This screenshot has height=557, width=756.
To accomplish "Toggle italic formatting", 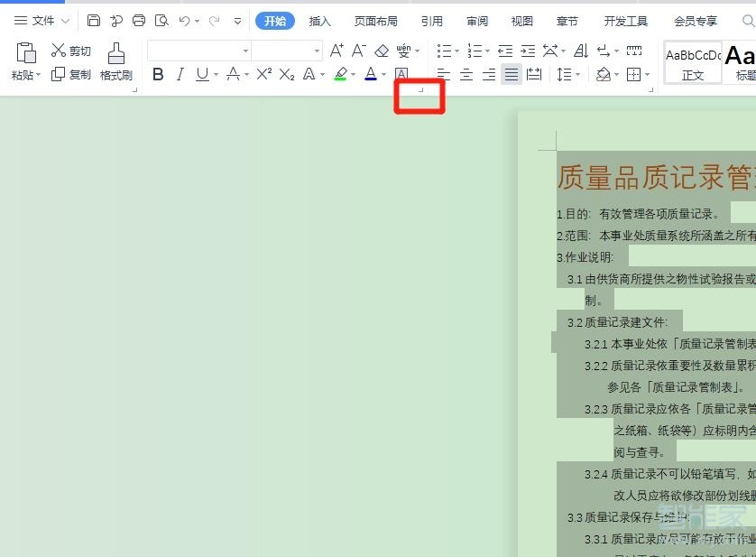I will click(180, 74).
